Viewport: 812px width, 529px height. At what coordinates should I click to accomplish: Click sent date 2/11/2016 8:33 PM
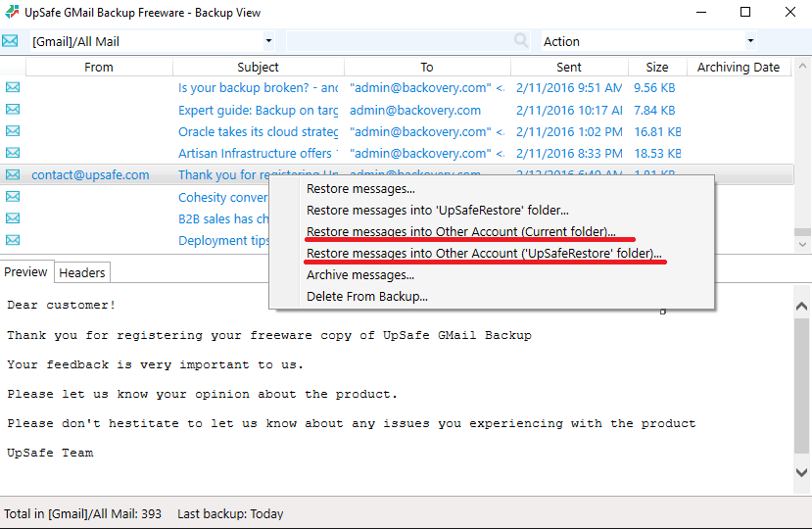[x=569, y=154]
